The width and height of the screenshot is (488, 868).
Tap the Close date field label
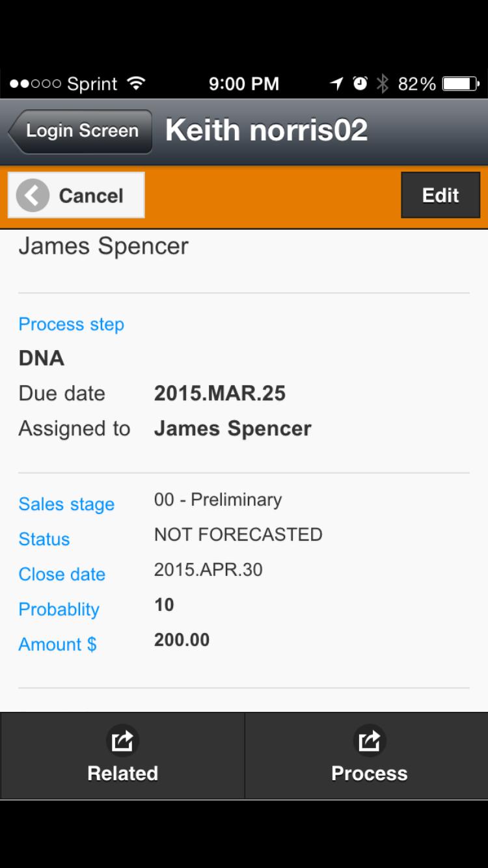62,575
